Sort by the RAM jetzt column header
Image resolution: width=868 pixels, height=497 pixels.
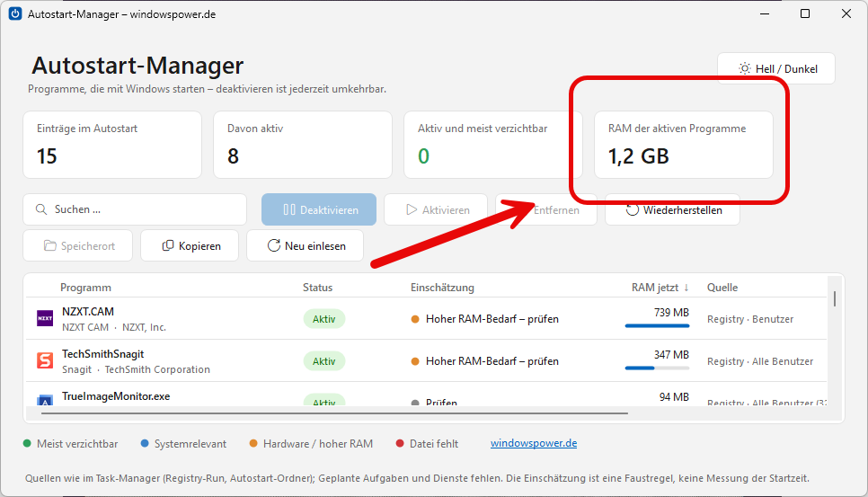[660, 288]
